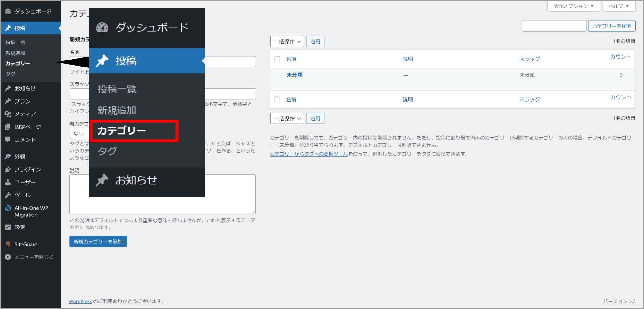The height and width of the screenshot is (309, 644).
Task: Click the user icon beside ユーザー
Action: tap(8, 182)
